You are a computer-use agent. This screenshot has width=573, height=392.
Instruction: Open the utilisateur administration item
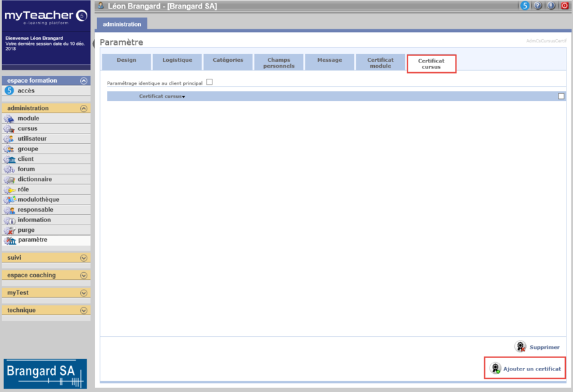(x=32, y=139)
